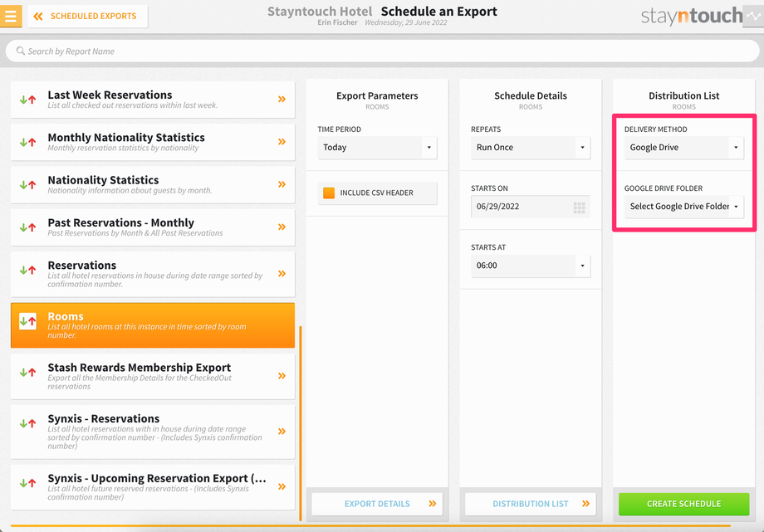Toggle the Include CSV Header checkbox
This screenshot has height=532, width=764.
pos(329,193)
